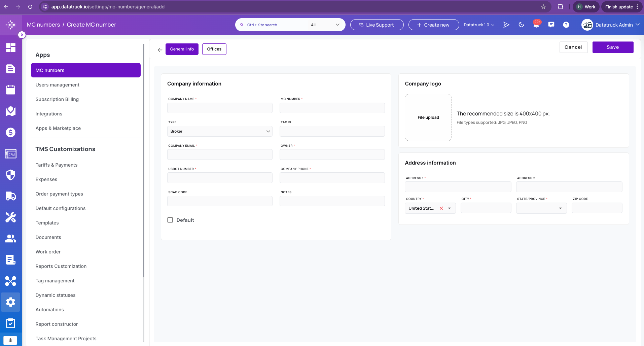Open the people users icon in sidebar
Screen dimensions: 644x346
(x=11, y=238)
